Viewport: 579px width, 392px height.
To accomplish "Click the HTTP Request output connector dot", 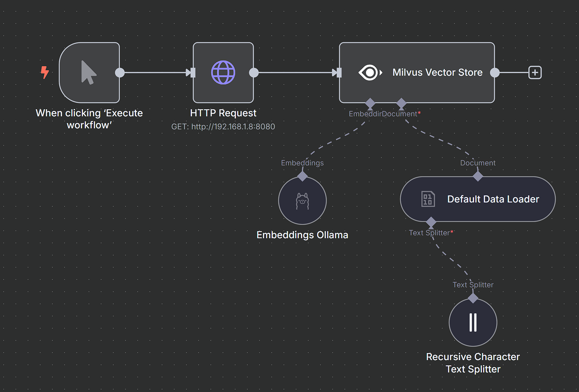I will coord(254,72).
